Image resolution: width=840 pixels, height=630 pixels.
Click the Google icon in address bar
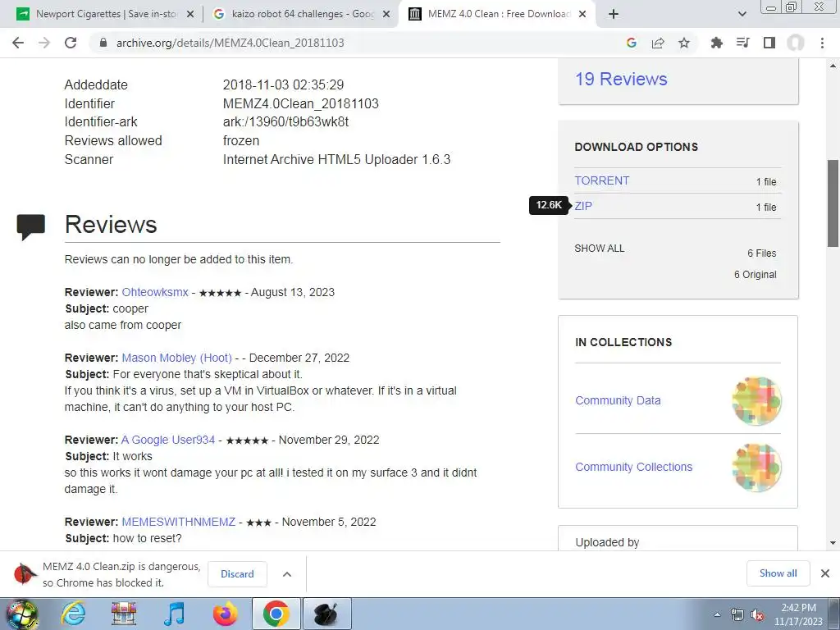tap(631, 43)
